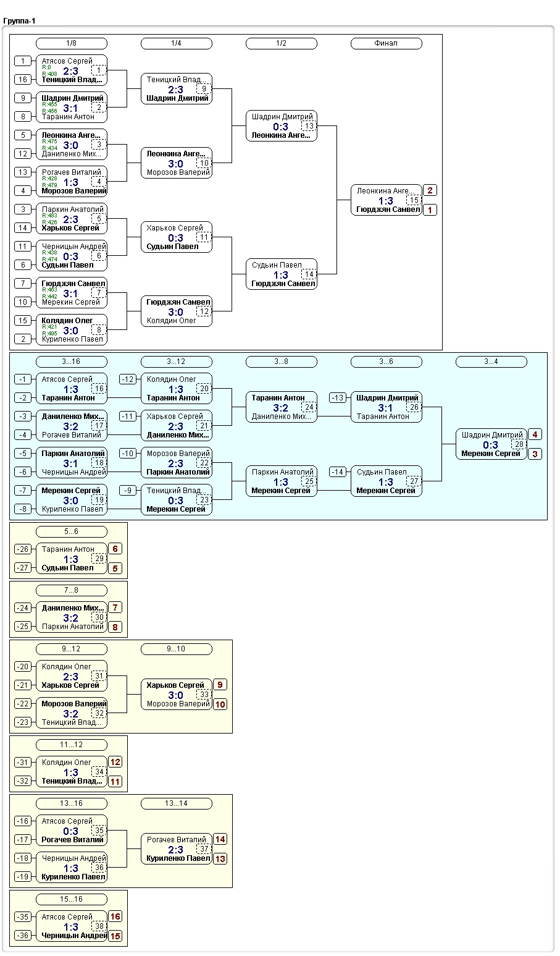Click the "15...16" bracket header
This screenshot has width=560, height=956.
point(72,899)
